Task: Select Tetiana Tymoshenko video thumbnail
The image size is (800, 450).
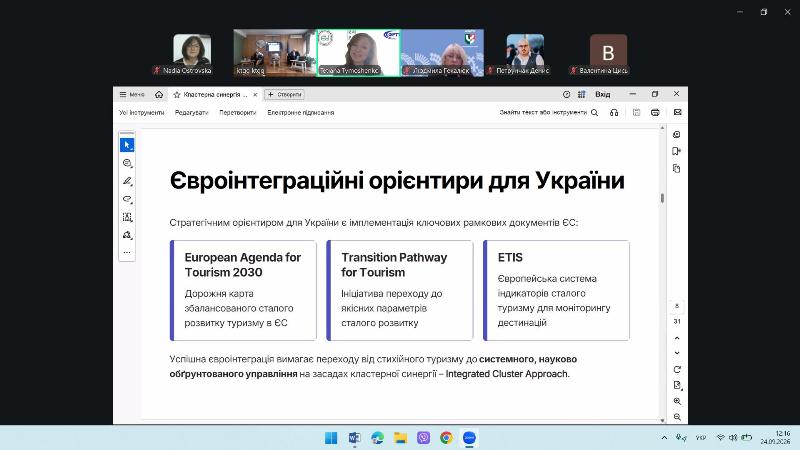Action: coord(358,53)
